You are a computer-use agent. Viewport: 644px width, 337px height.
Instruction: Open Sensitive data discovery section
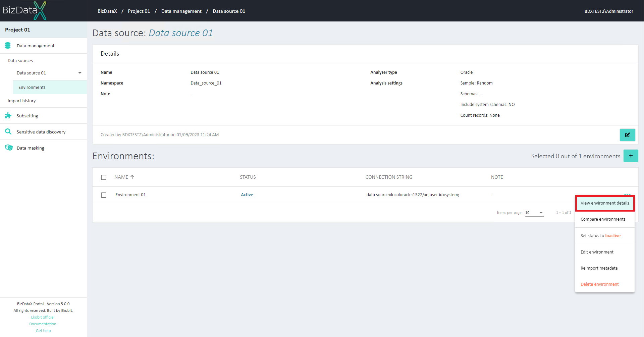tap(43, 132)
